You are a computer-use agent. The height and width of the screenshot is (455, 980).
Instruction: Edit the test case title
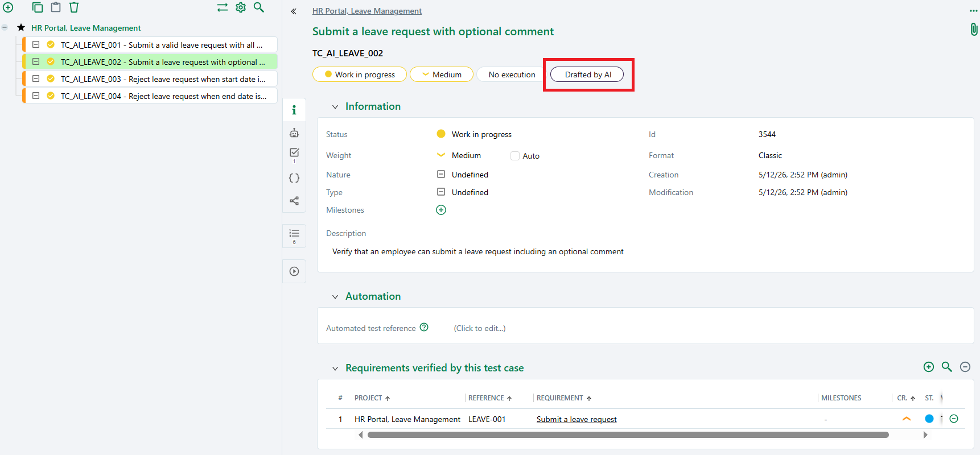pyautogui.click(x=433, y=31)
